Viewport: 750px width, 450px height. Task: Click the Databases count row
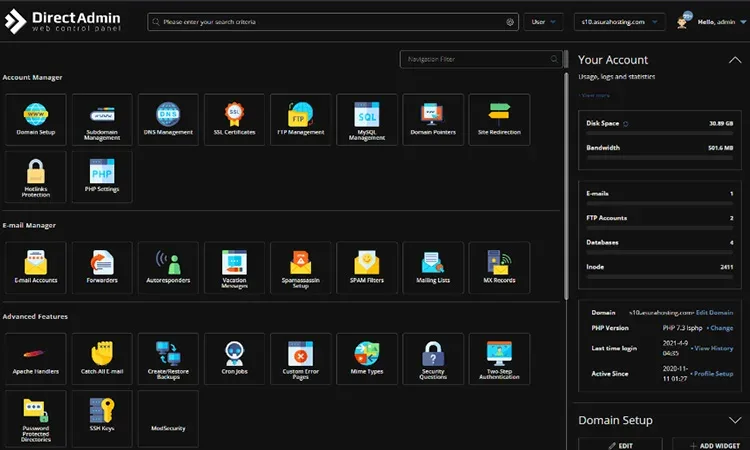point(660,242)
